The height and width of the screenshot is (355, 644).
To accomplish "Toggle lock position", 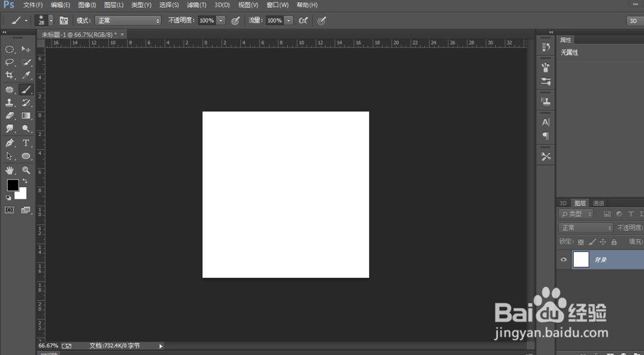I will [603, 242].
